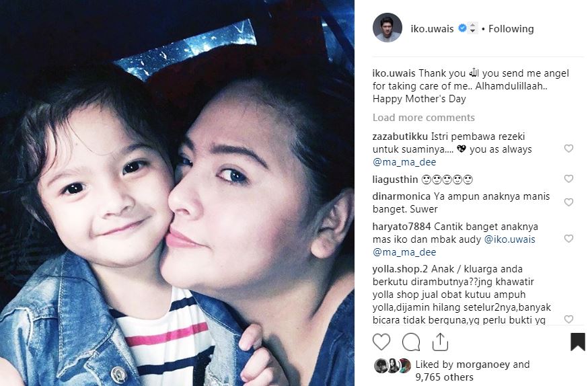
Task: Open @ma_ma_dee mention in zazabutikku comment
Action: click(x=404, y=162)
